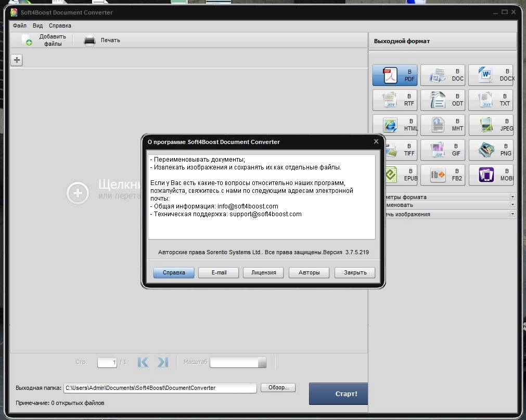This screenshot has width=526, height=420.
Task: Click support@soft4boost.com in About text
Action: click(x=265, y=214)
